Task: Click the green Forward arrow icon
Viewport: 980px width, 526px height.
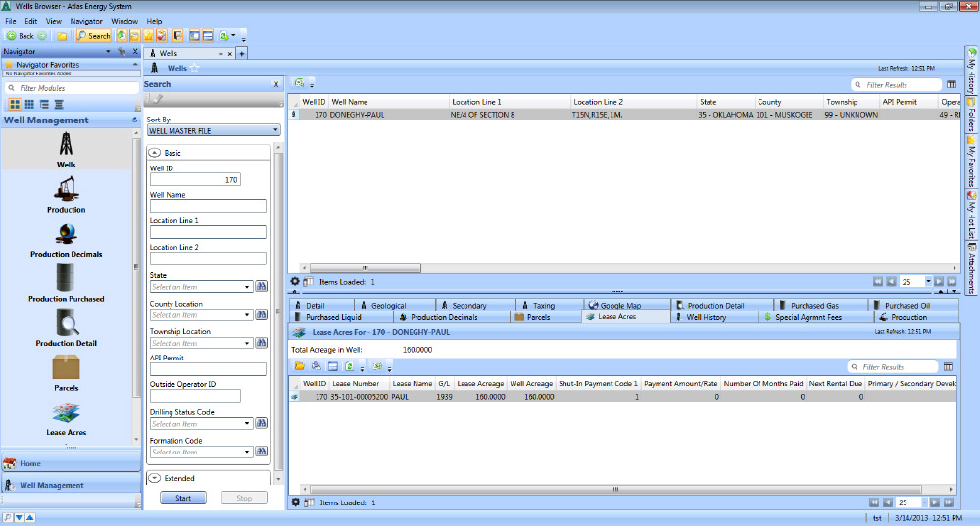Action: 42,36
